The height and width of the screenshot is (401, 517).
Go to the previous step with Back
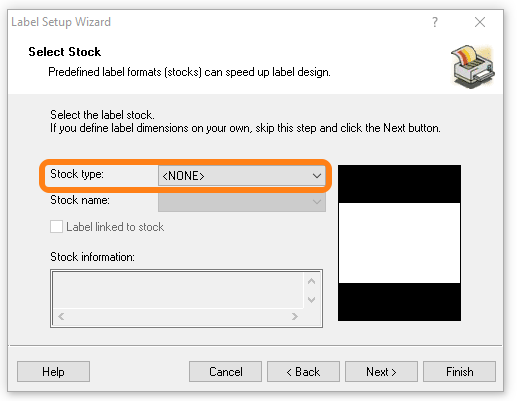tap(303, 372)
